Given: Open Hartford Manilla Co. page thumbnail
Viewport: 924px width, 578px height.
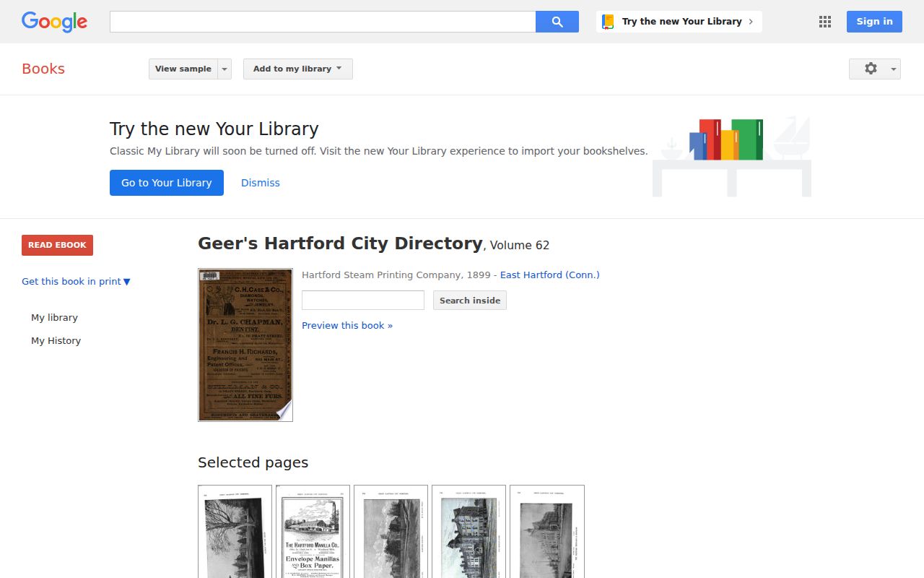Looking at the screenshot, I should tap(313, 531).
